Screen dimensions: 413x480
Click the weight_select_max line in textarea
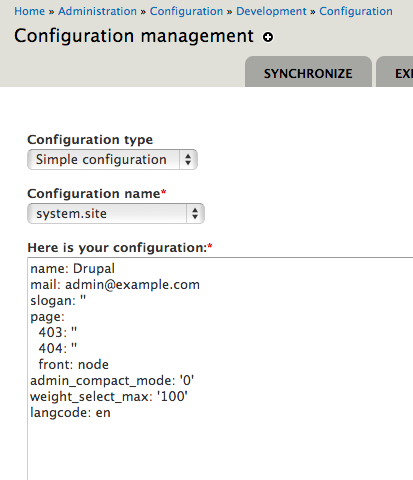coord(109,397)
